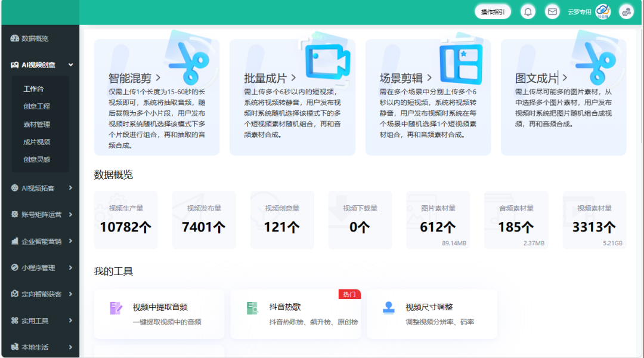Image resolution: width=644 pixels, height=358 pixels.
Task: Open the 抖音热歌 tool
Action: point(295,314)
